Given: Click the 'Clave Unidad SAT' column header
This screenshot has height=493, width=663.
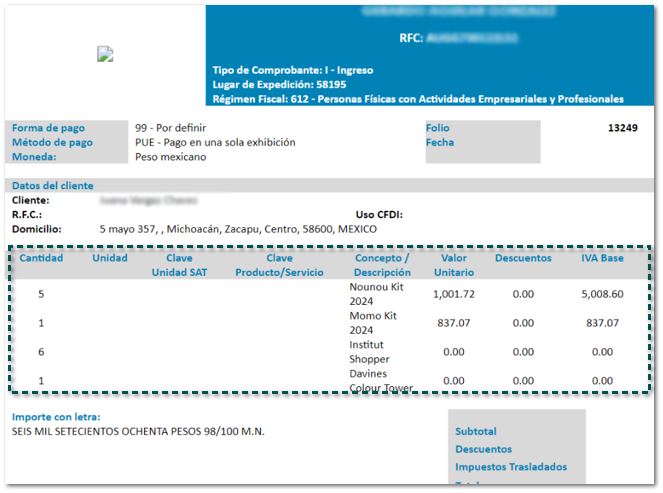Looking at the screenshot, I should [x=179, y=265].
